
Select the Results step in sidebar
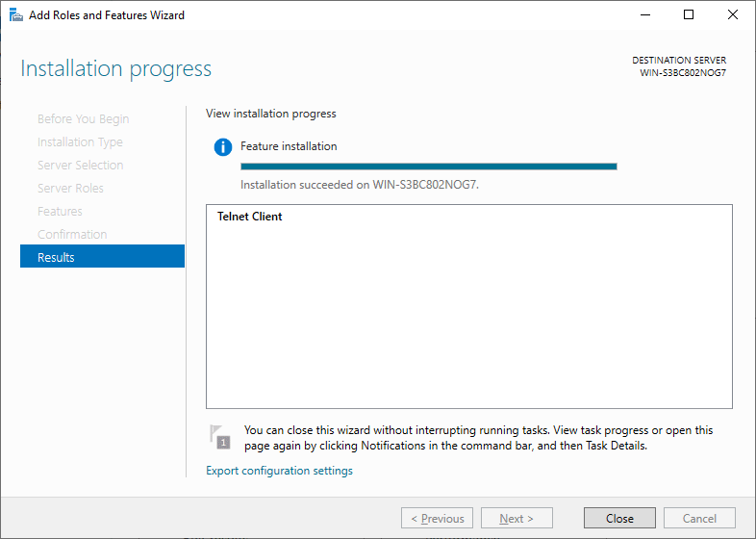pos(102,257)
